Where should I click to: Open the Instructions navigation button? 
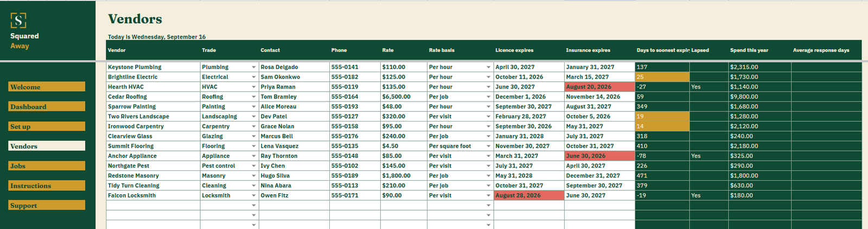click(47, 186)
